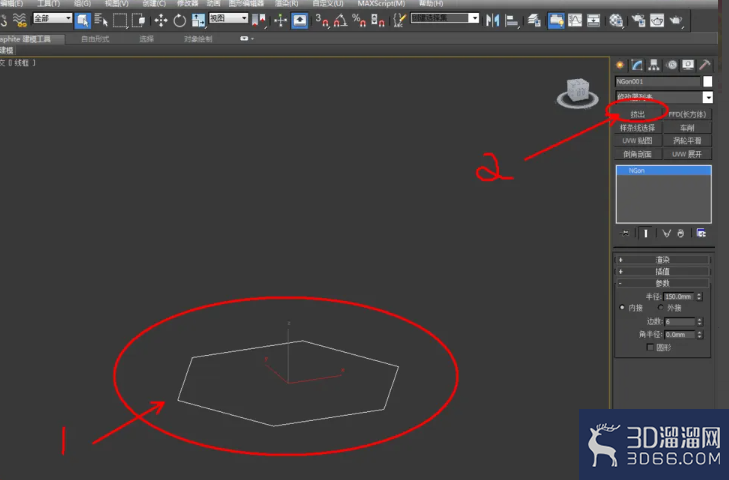
Task: Select NGon in modifier stack
Action: (663, 171)
